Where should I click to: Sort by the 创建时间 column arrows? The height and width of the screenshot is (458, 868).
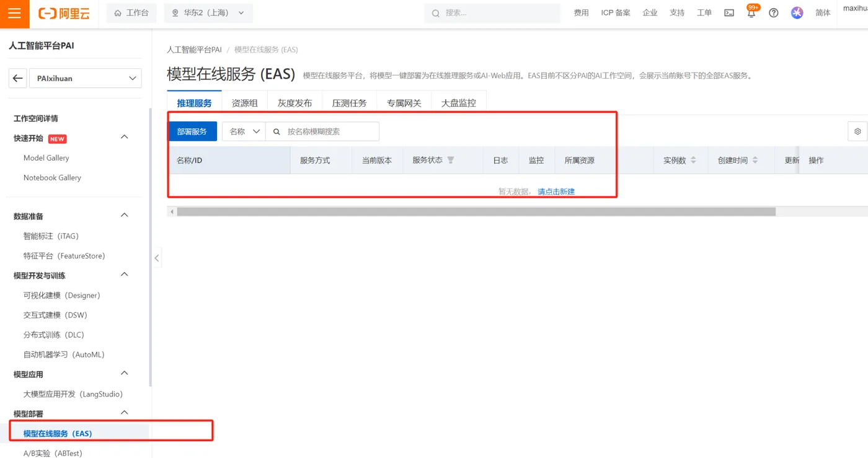coord(755,160)
